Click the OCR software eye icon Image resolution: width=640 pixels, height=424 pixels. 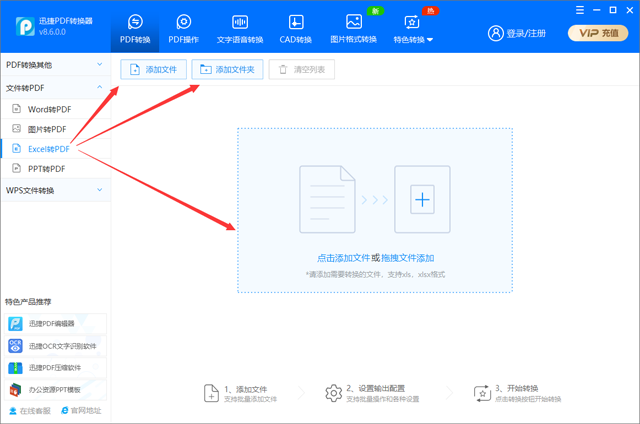(16, 346)
